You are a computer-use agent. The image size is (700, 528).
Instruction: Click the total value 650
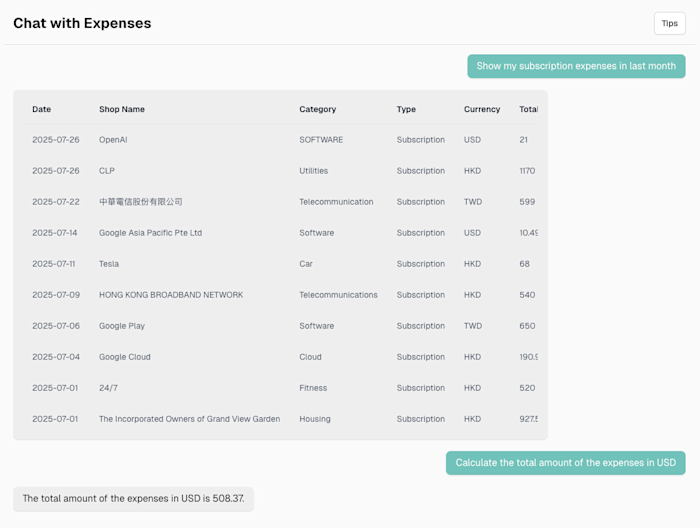click(527, 326)
